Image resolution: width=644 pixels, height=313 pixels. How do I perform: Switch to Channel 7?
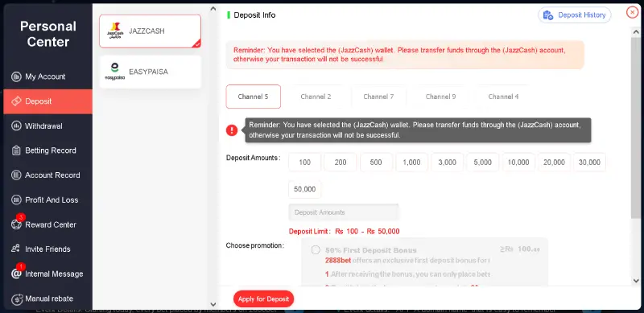click(x=378, y=97)
